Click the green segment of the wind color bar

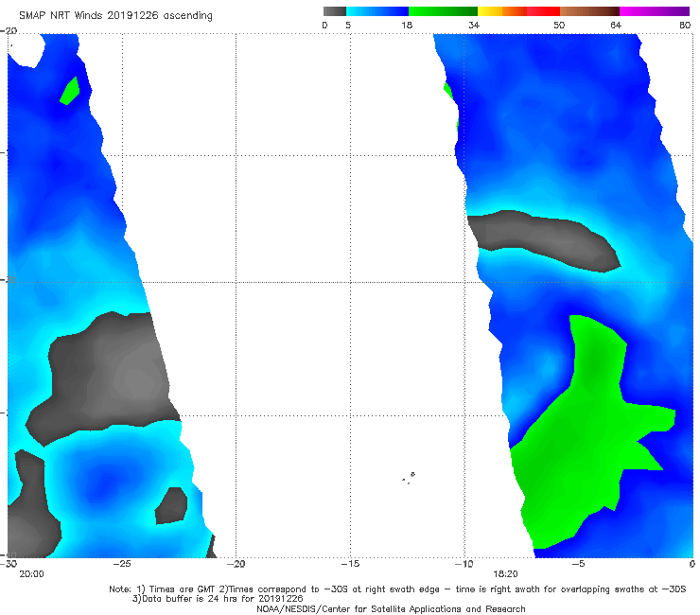tap(443, 11)
